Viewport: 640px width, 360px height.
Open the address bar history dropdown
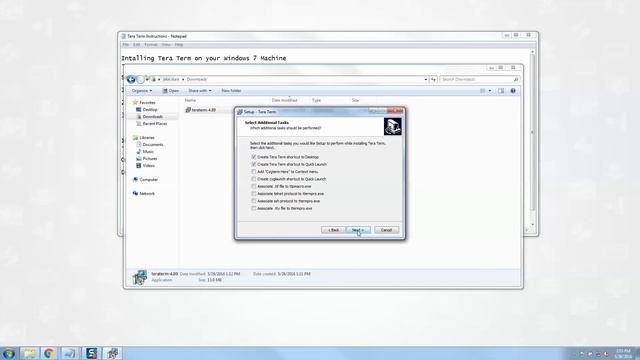(x=426, y=79)
